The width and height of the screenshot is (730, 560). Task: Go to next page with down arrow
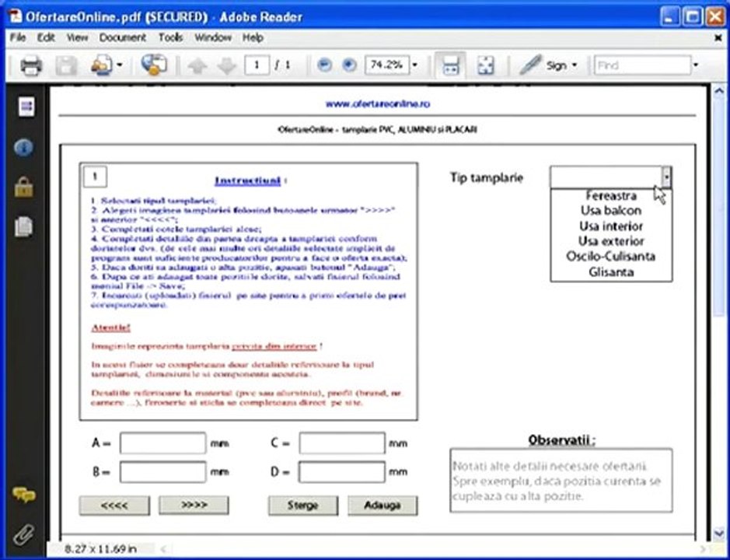click(227, 65)
